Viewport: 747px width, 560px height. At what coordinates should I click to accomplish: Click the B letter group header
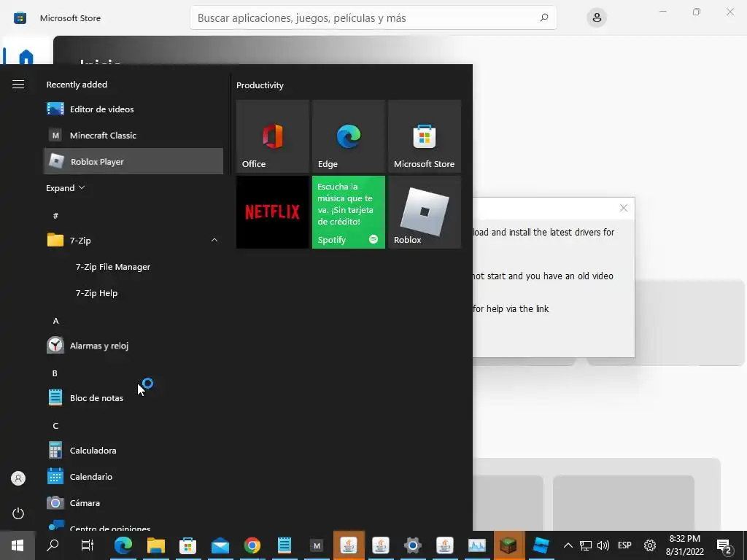tap(55, 373)
